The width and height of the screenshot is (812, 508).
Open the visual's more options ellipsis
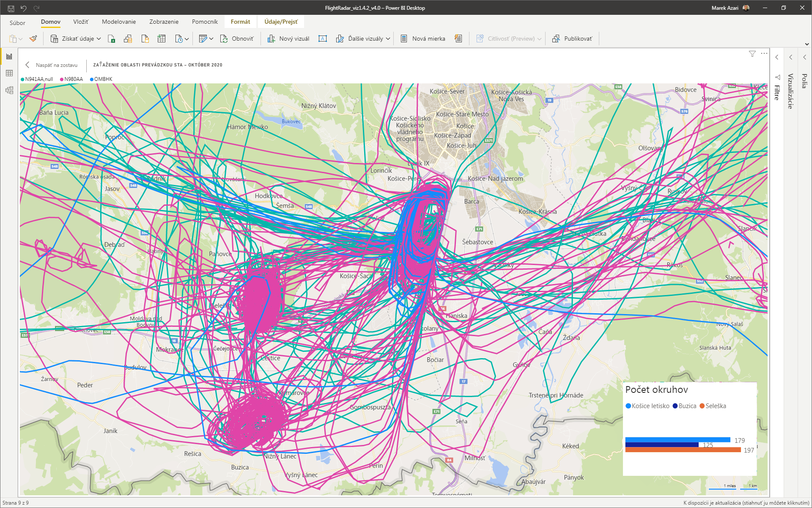(764, 54)
